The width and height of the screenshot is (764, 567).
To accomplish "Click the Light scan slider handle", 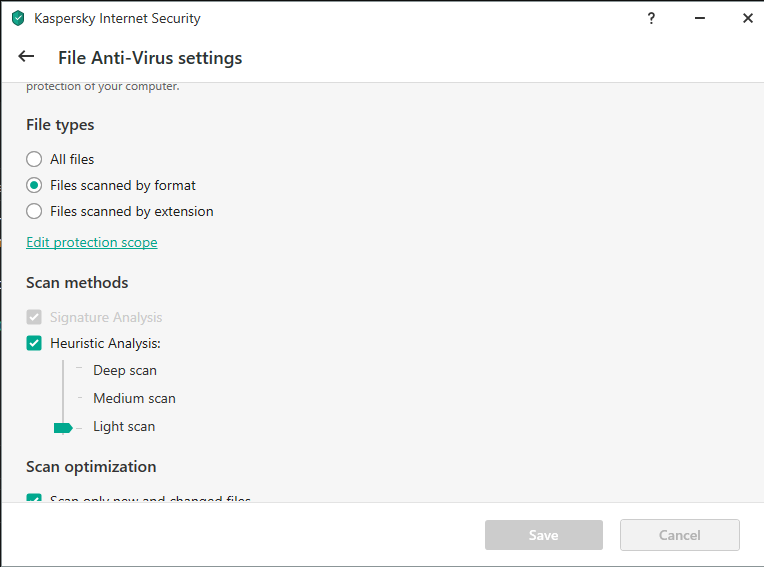I will [63, 427].
